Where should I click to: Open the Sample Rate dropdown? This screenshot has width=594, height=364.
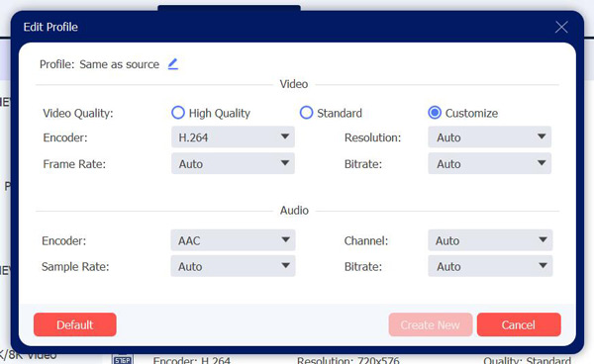233,266
